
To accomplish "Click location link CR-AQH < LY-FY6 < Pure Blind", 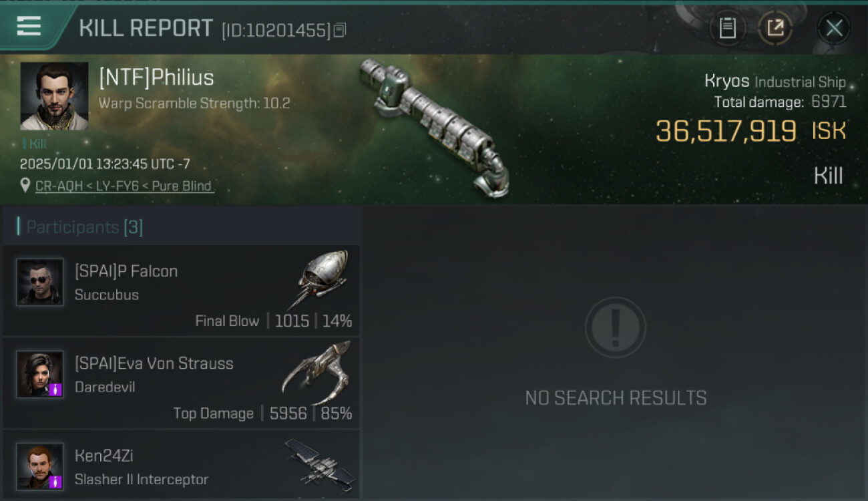I will click(124, 186).
